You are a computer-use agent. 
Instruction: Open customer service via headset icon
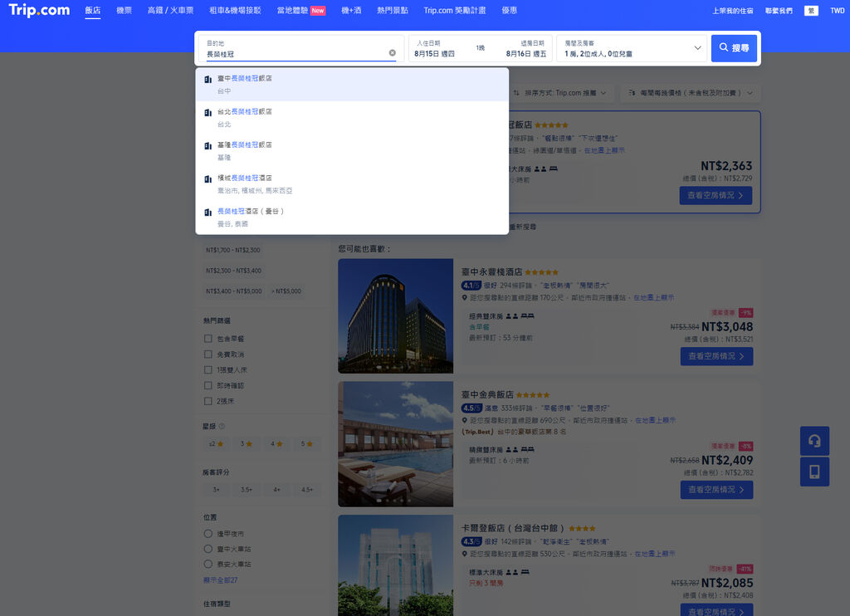coord(814,441)
